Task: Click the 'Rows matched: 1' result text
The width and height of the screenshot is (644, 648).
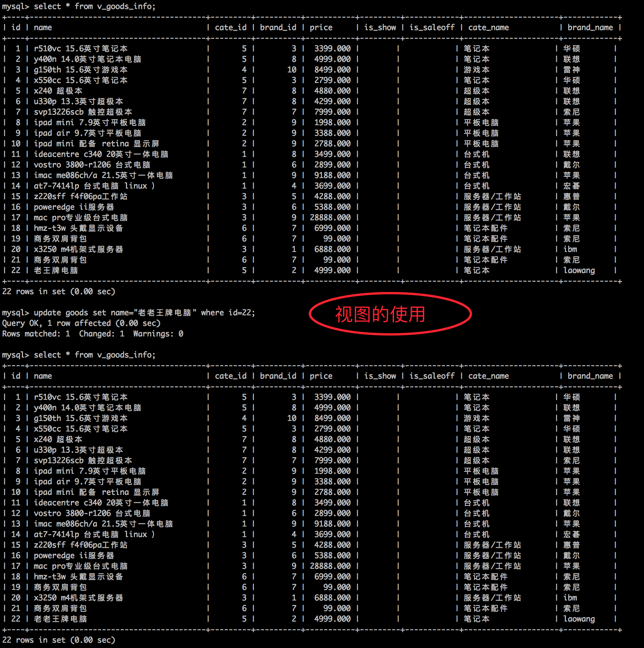Action: click(36, 334)
